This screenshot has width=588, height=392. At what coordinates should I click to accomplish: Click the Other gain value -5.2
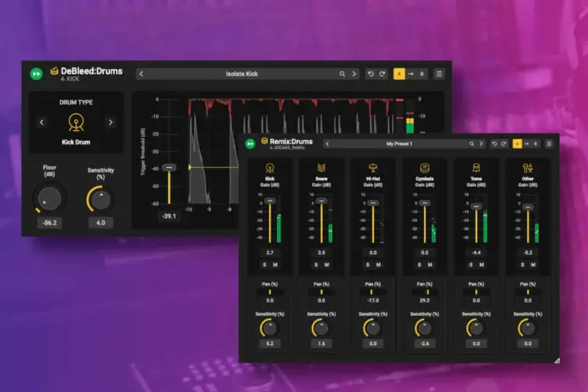point(528,252)
